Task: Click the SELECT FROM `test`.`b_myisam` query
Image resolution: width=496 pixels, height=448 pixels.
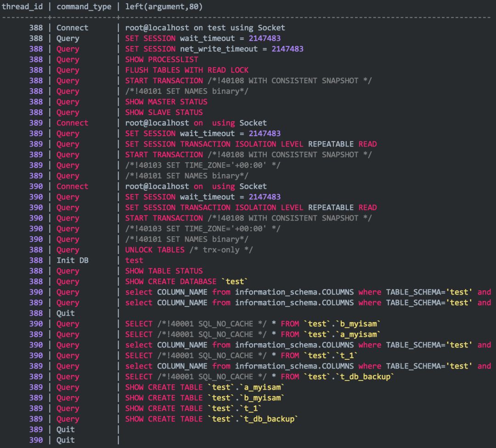Action: pos(253,324)
